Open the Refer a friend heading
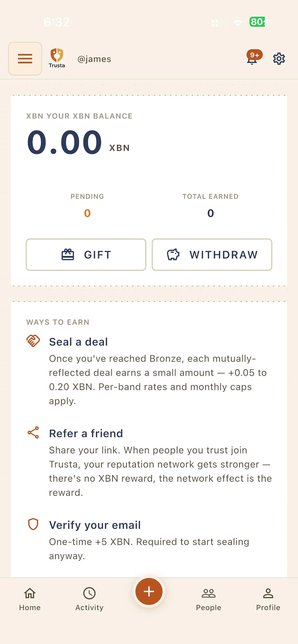 86,433
